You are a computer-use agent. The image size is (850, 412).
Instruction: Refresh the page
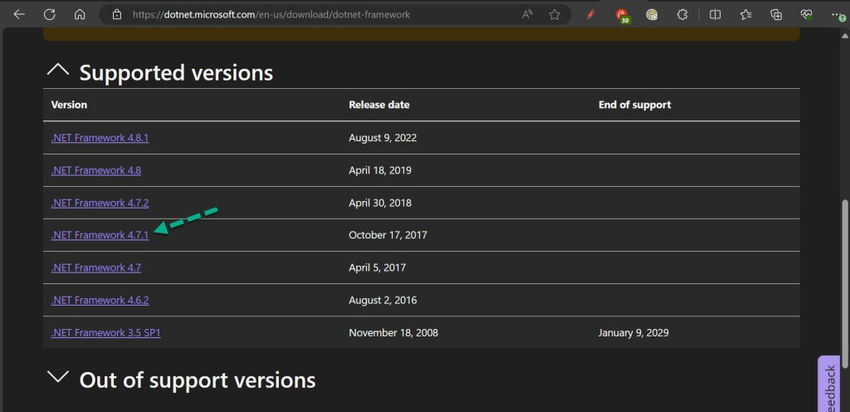(x=50, y=15)
